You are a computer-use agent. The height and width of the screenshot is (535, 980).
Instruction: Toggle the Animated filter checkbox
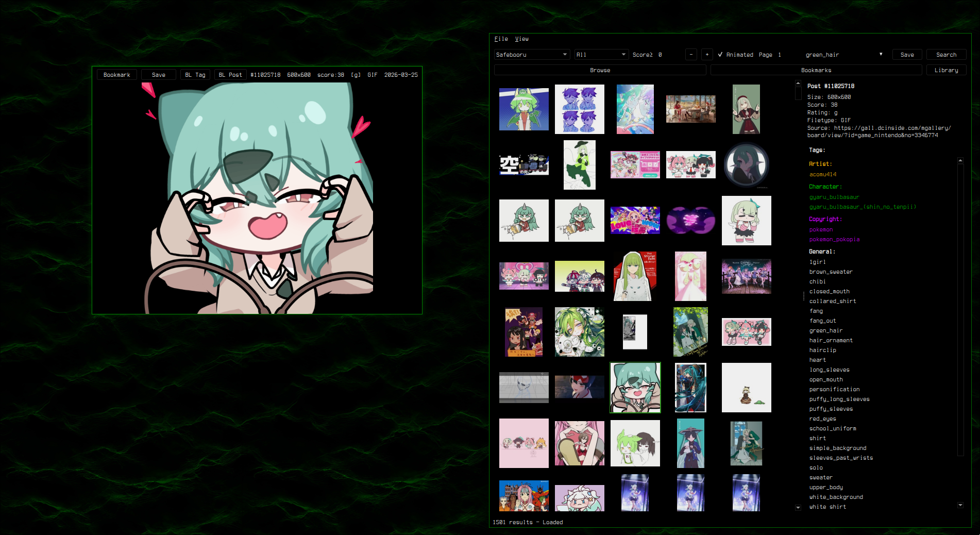click(x=721, y=54)
